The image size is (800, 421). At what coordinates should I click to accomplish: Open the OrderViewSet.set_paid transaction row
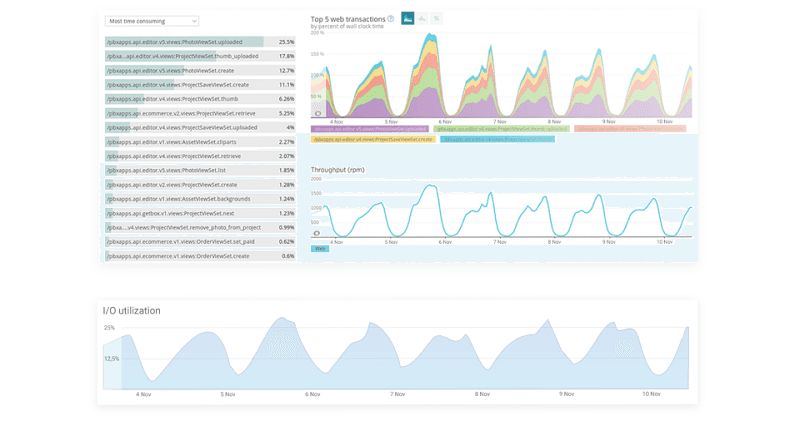click(x=200, y=241)
